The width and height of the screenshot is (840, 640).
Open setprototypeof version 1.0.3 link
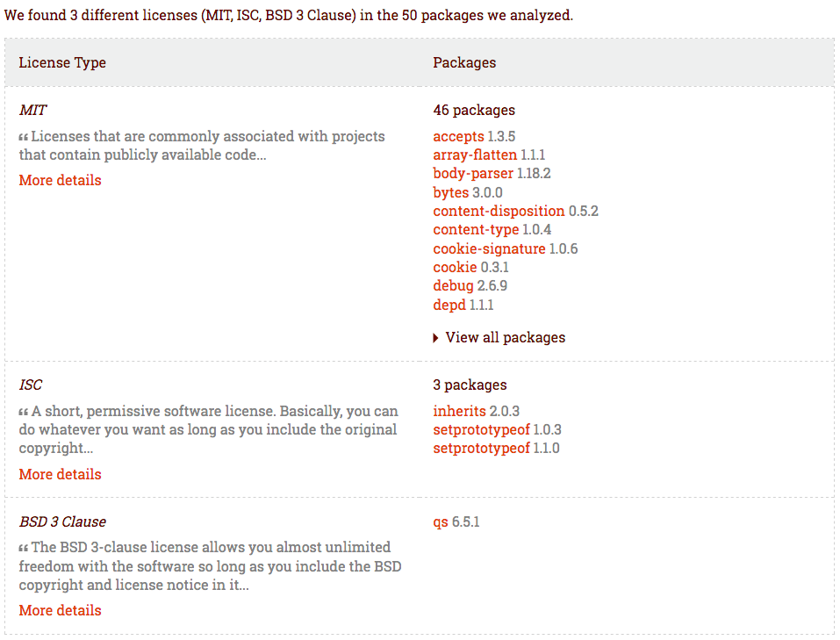(481, 429)
